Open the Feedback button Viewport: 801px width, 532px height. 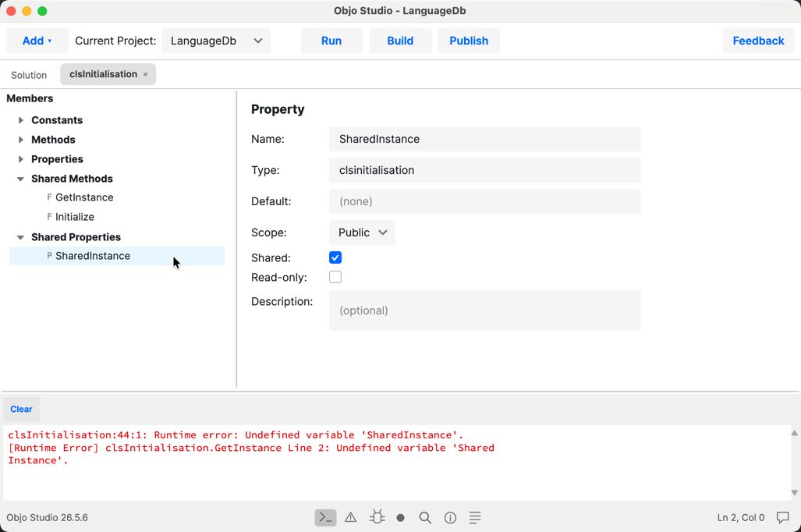(x=758, y=41)
